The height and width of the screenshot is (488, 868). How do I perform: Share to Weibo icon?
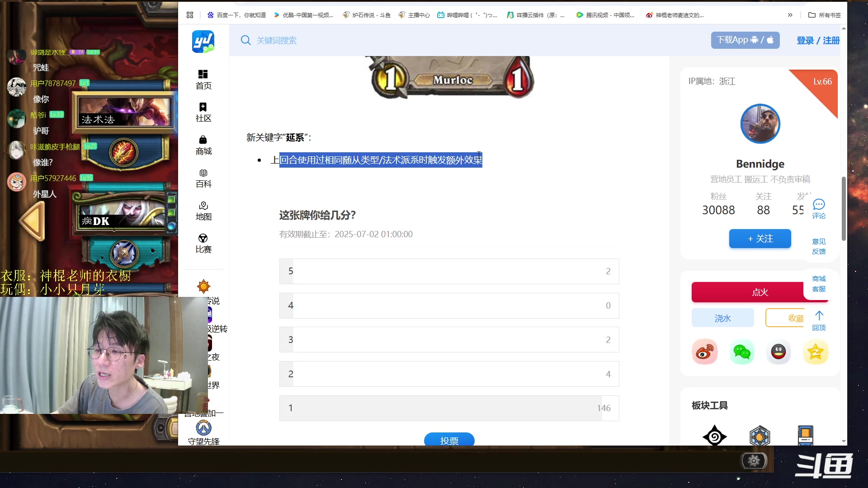(x=705, y=352)
